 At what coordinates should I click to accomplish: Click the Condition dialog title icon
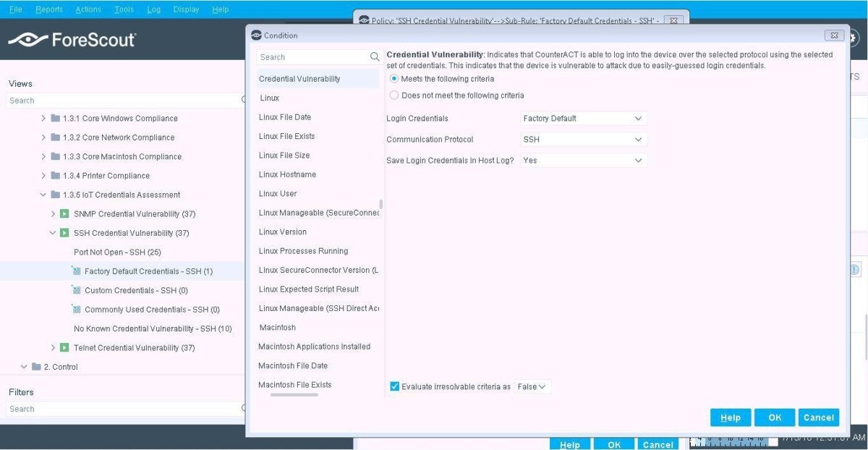[256, 35]
